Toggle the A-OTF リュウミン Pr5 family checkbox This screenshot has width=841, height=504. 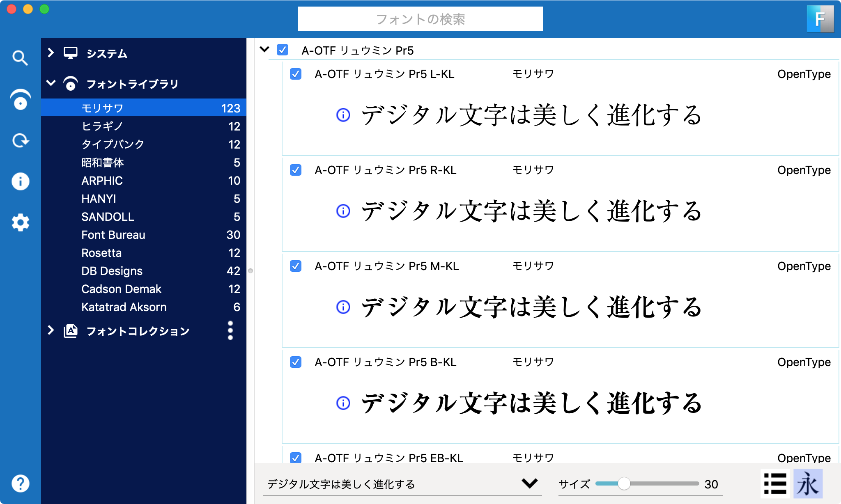[283, 50]
